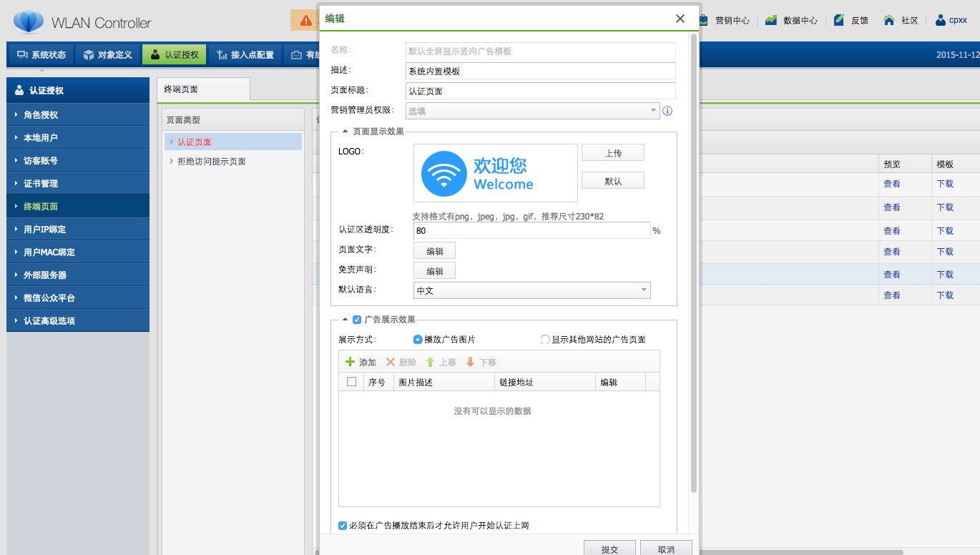Switch to the 系统状态 tab
Viewport: 980px width, 555px height.
pyautogui.click(x=41, y=54)
